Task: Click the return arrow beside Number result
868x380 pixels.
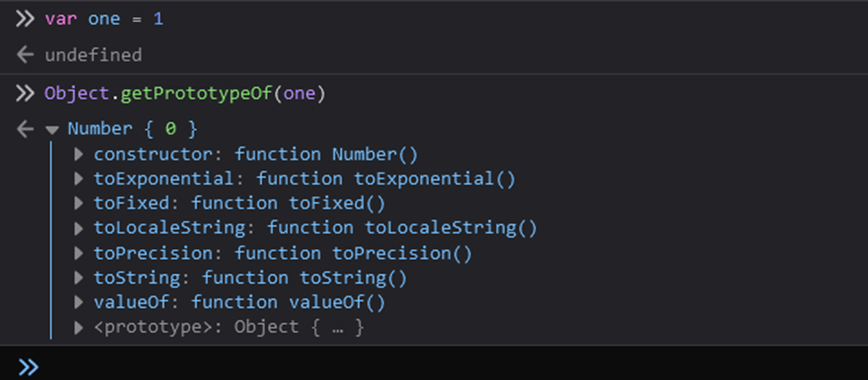Action: pos(25,129)
